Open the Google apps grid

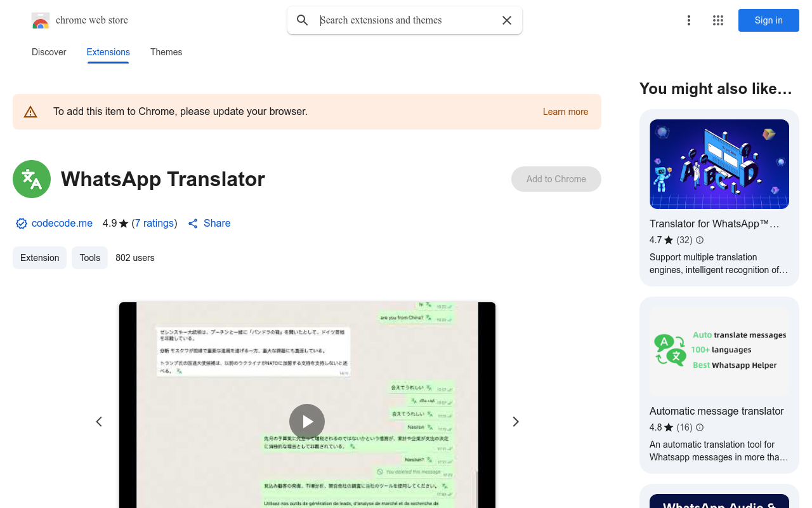coord(718,20)
